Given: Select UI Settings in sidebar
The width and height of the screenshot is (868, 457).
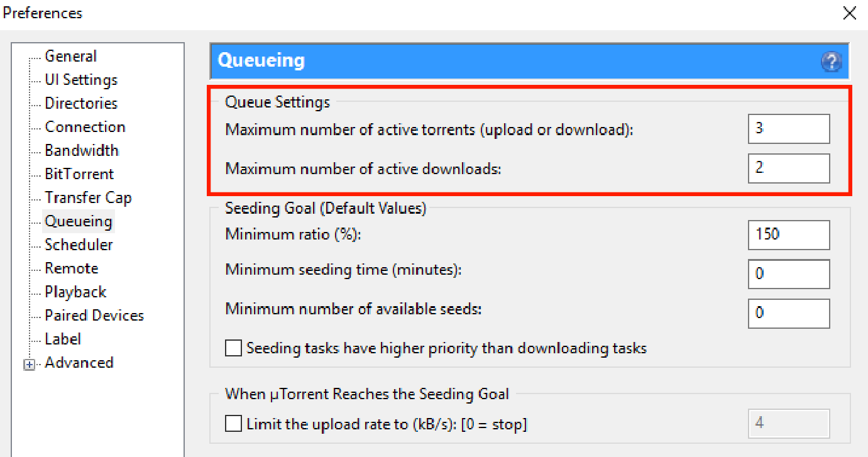Looking at the screenshot, I should (81, 80).
